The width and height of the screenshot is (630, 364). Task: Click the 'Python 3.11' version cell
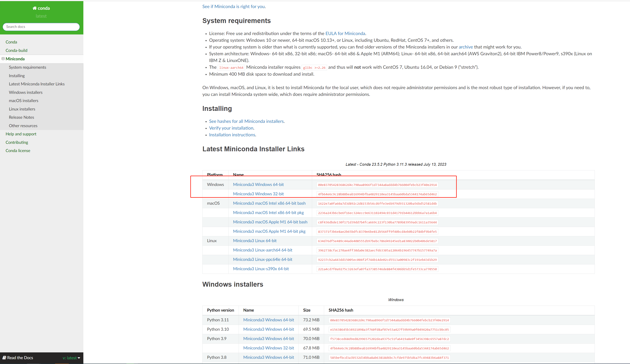pos(218,320)
